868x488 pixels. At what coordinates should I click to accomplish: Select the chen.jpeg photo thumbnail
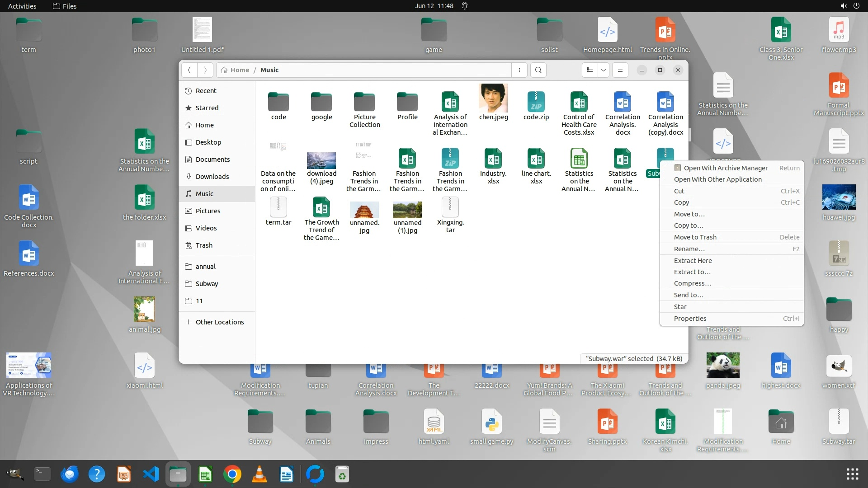click(x=493, y=98)
